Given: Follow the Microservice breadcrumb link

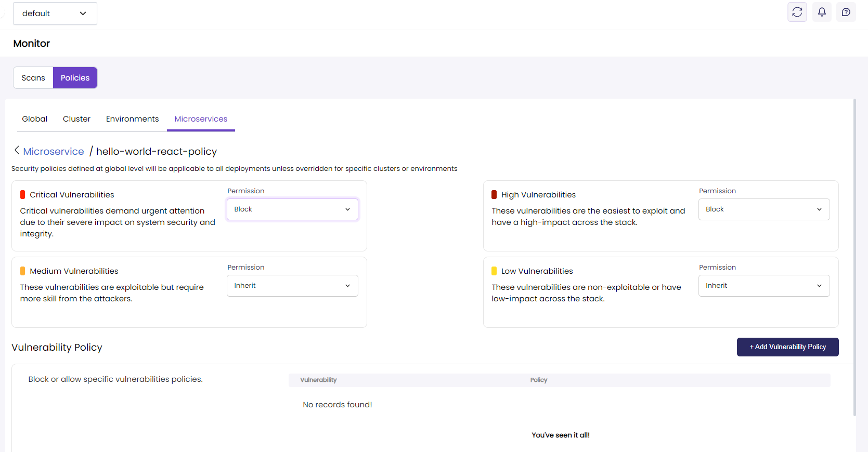Looking at the screenshot, I should click(54, 152).
